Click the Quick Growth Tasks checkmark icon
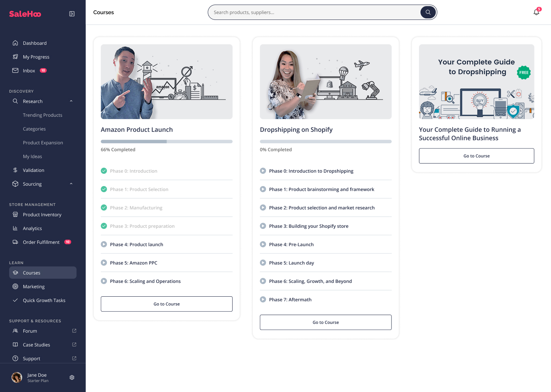Viewport: 551px width, 392px height. [15, 300]
